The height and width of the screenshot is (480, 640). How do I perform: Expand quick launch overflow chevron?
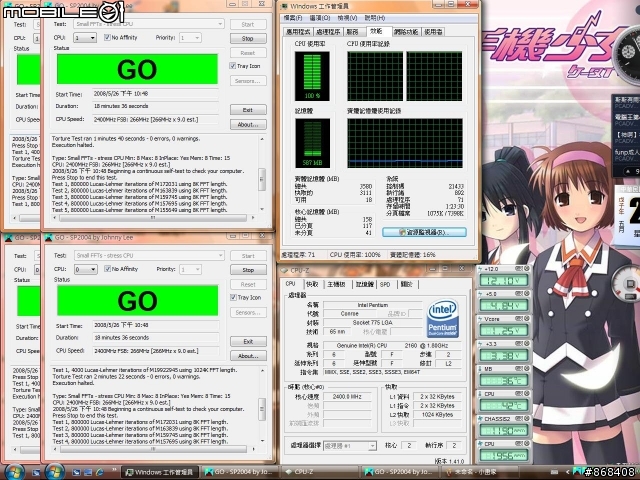(x=114, y=470)
